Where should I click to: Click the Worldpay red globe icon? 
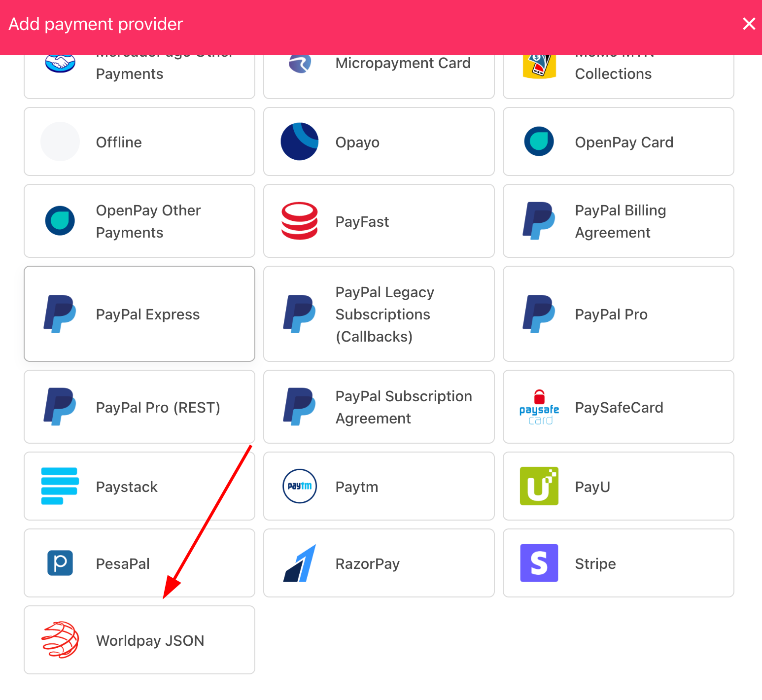coord(60,640)
